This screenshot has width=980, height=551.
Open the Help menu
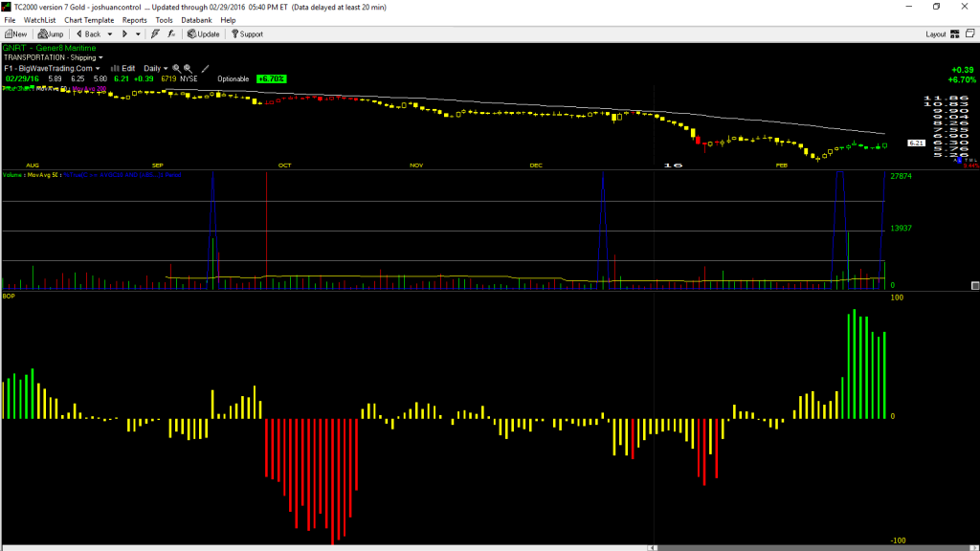click(228, 20)
